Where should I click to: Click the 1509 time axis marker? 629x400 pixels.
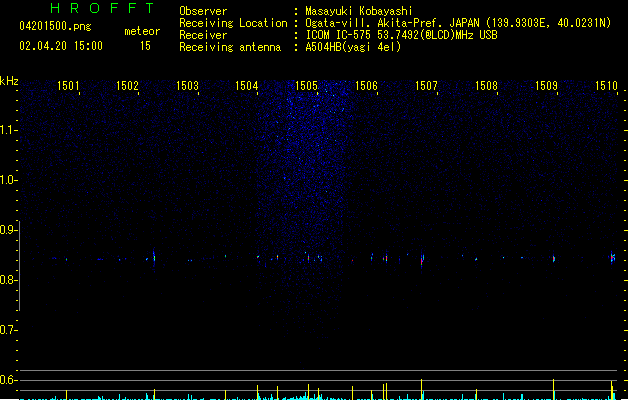[546, 86]
